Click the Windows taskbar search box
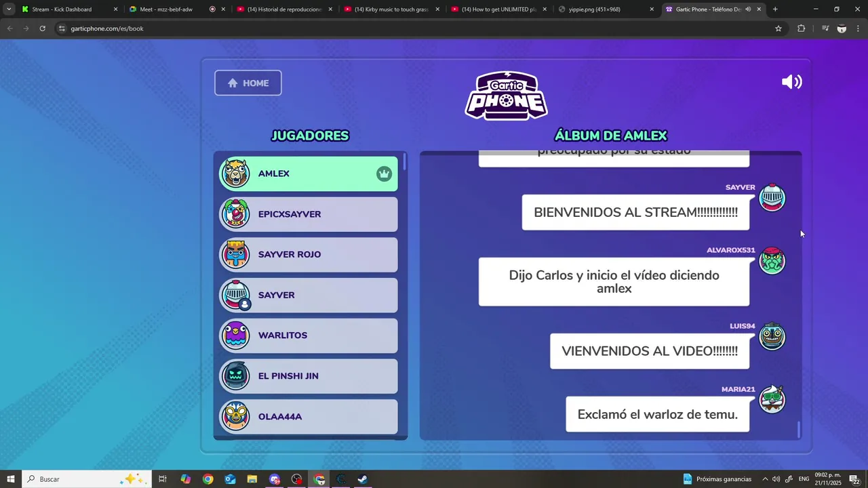Viewport: 868px width, 488px height. 87,479
